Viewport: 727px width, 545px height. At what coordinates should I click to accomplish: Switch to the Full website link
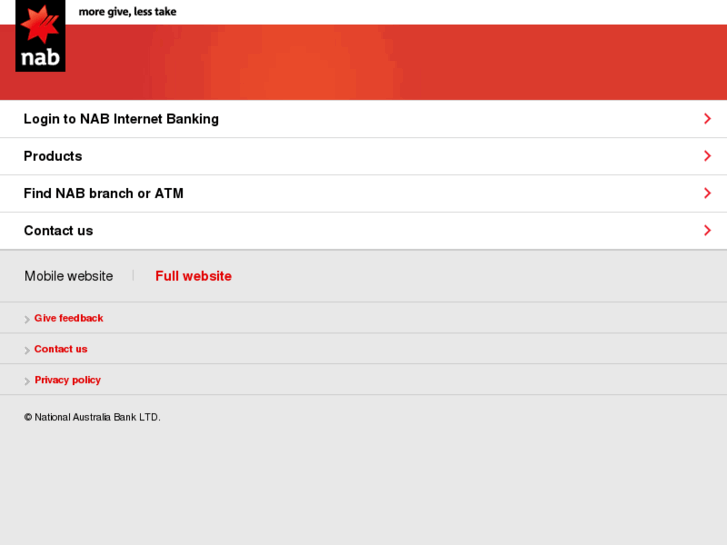[x=193, y=276]
